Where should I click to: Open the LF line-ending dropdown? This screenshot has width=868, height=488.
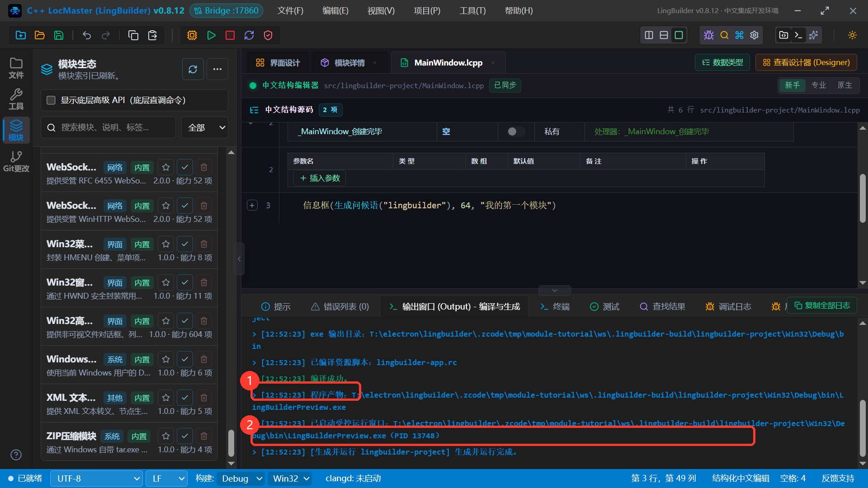[x=167, y=479]
